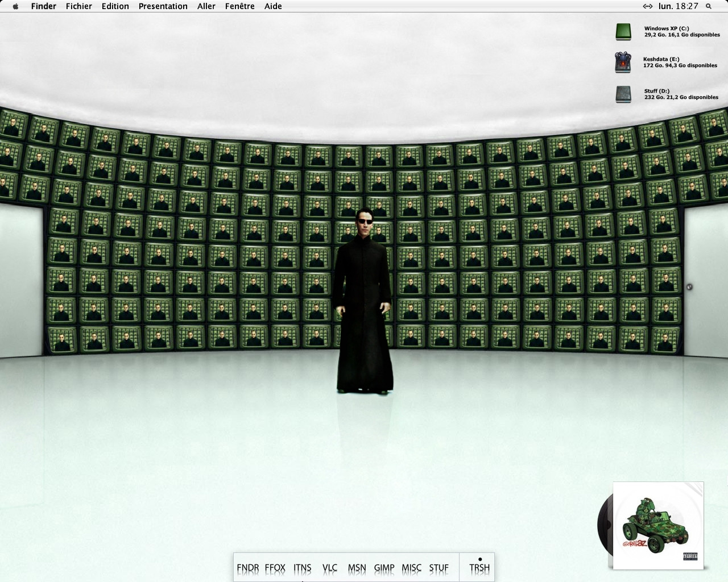728x582 pixels.
Task: Click the Stuff (D:) drive label
Action: [x=681, y=94]
